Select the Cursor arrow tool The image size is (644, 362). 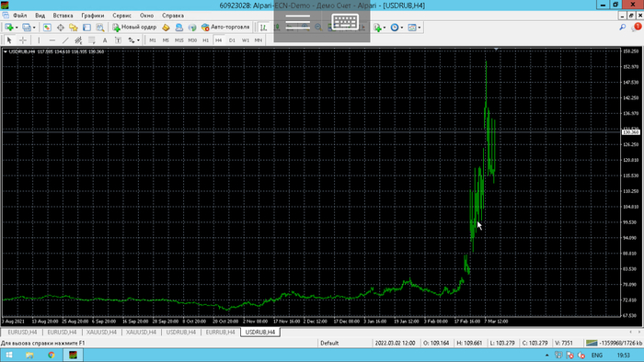click(9, 40)
